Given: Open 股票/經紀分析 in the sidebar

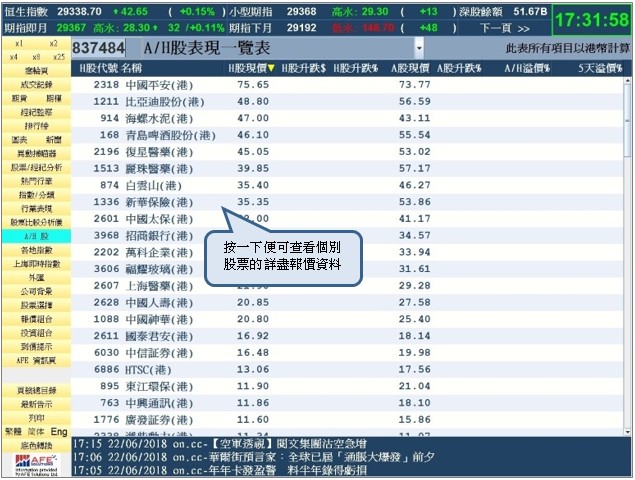Looking at the screenshot, I should pos(36,167).
